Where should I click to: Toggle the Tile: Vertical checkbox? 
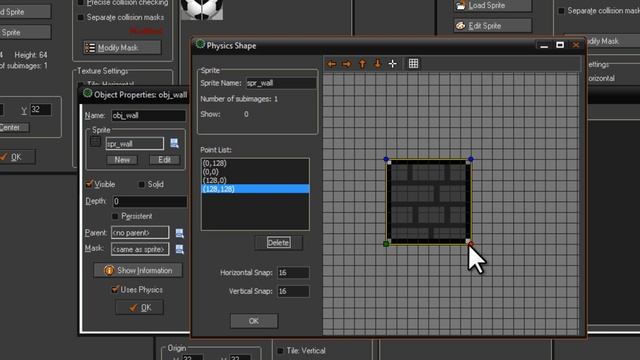(x=280, y=351)
